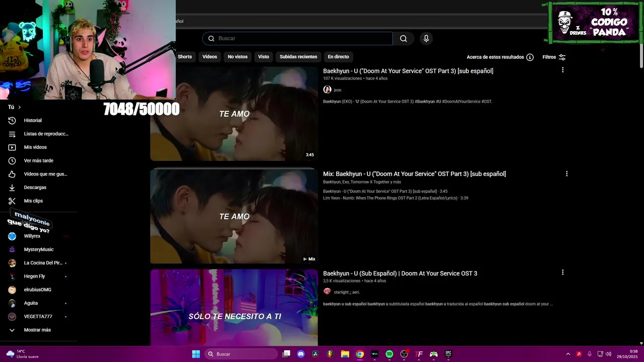The height and width of the screenshot is (362, 644).
Task: Show hidden system tray icons
Action: 568,354
